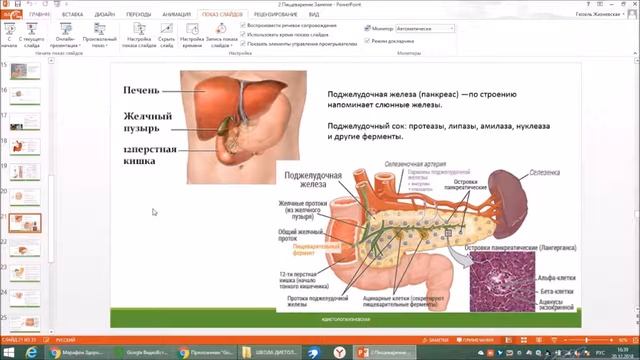Select slide 16 thumbnail
The height and width of the screenshot is (360, 640).
pyautogui.click(x=25, y=96)
